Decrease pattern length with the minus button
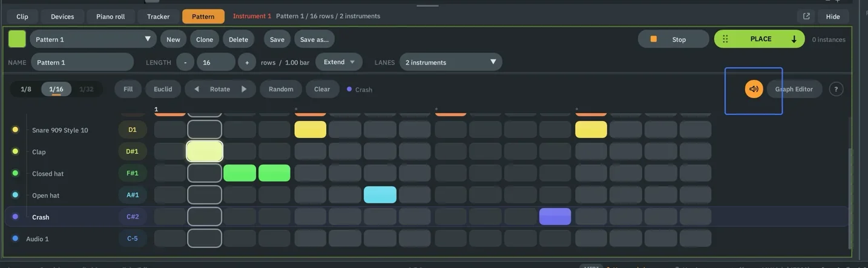Screen dimensions: 868x268 tap(185, 62)
